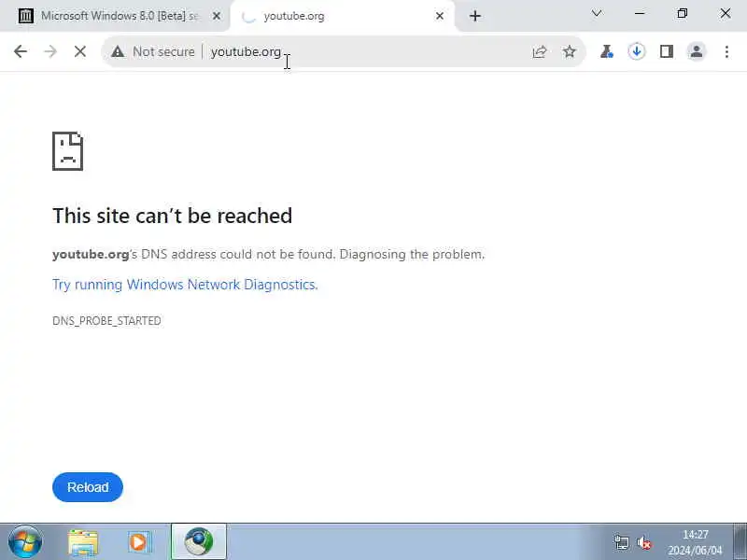The width and height of the screenshot is (747, 560).
Task: Open the downloads toolbar icon
Action: [x=637, y=51]
